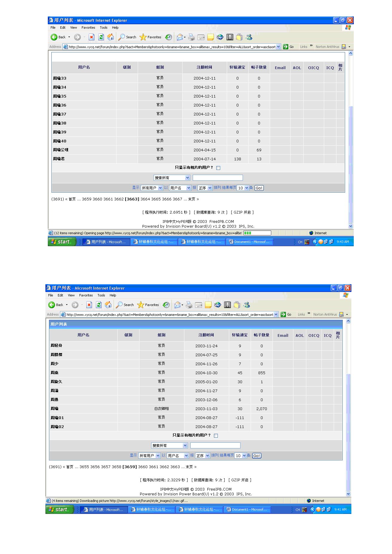Click the Favorites star in lower browser toolbar
Viewport: 392px width, 554px height.
tap(140, 305)
